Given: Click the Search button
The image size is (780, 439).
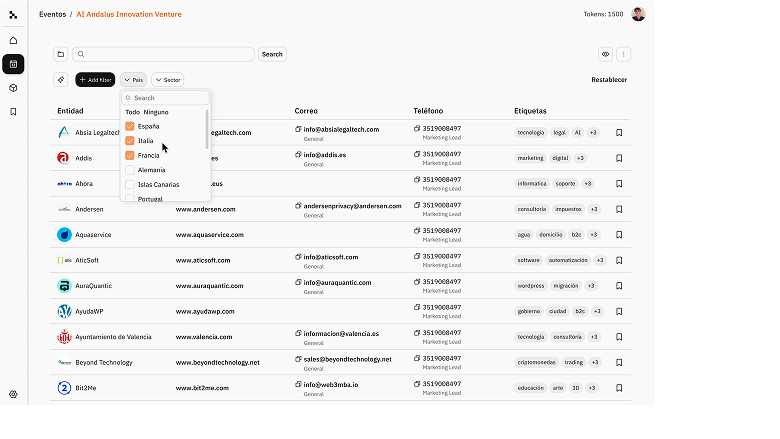Looking at the screenshot, I should 272,54.
